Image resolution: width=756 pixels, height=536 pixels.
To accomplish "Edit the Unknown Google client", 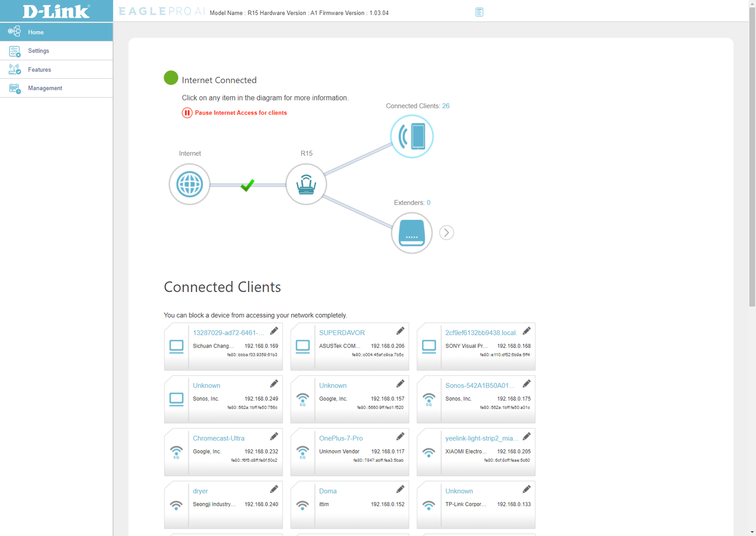I will 400,384.
